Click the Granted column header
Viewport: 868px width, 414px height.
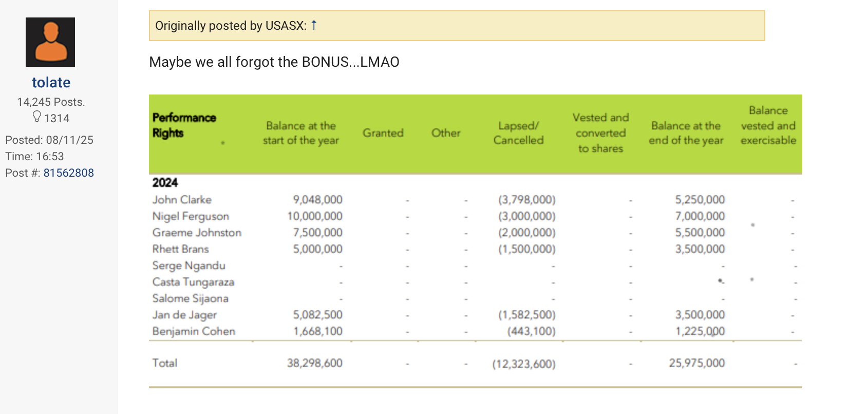(x=383, y=133)
